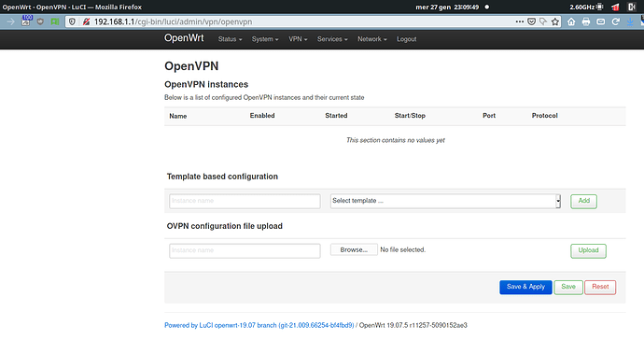Click Logout in the navigation bar

coord(407,39)
